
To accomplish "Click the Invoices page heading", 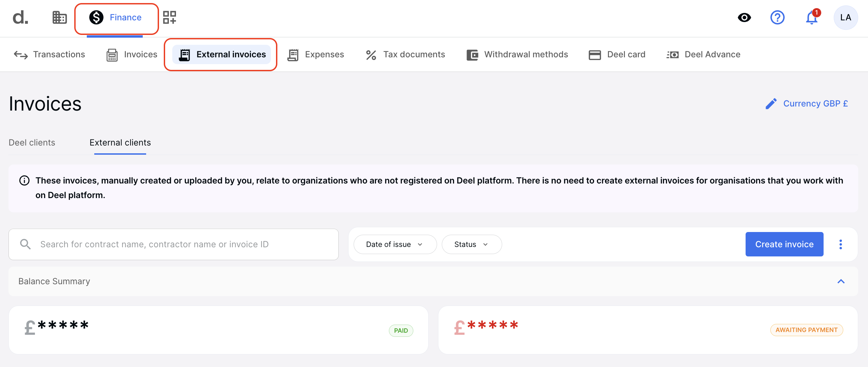I will pyautogui.click(x=45, y=104).
